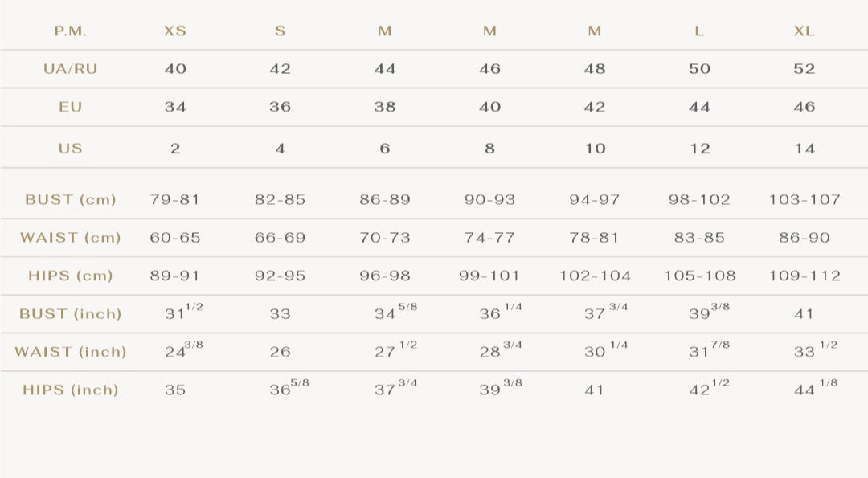Click the 109-112 hips measurement cell
Image resolution: width=868 pixels, height=478 pixels.
coord(805,276)
